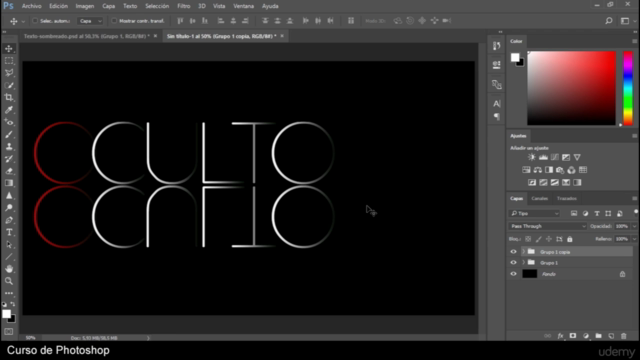Switch to Texto-sombreado.psd document tab
The height and width of the screenshot is (360, 640).
pyautogui.click(x=87, y=36)
